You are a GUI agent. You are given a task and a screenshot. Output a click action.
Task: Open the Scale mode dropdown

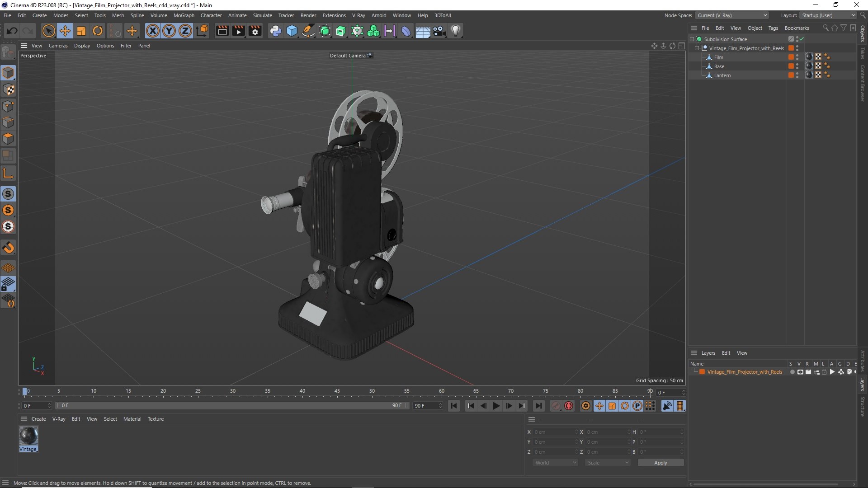coord(608,463)
